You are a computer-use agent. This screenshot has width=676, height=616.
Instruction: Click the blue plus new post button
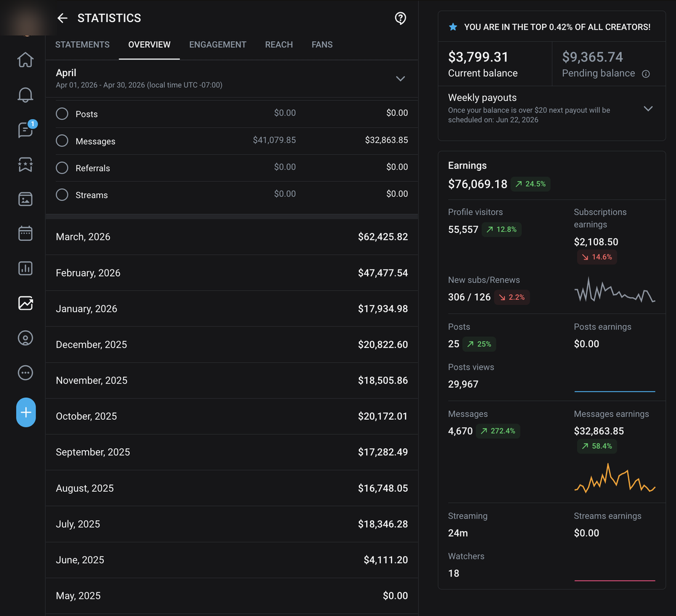[x=26, y=413]
